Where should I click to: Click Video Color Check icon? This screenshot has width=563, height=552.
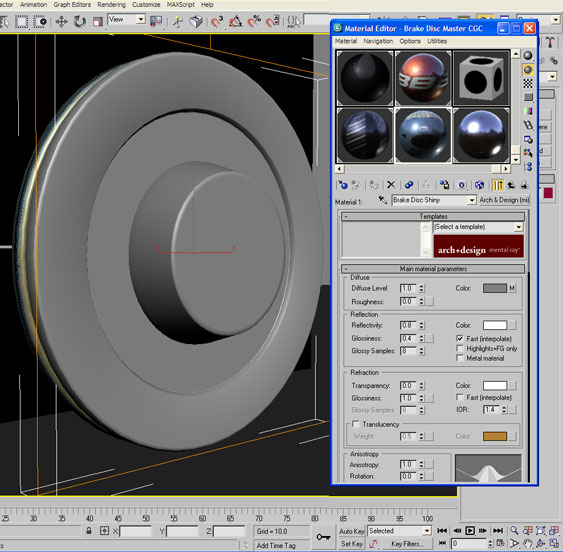[x=528, y=111]
